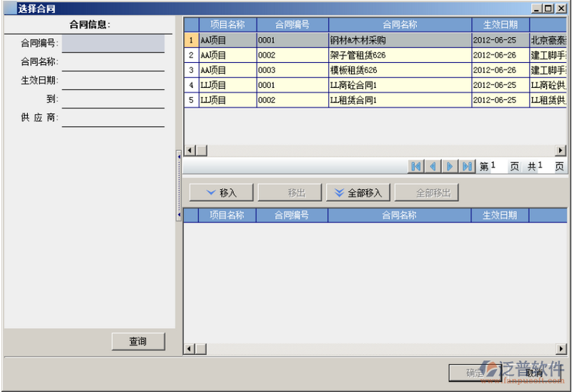Focus the 合同编号 input field
This screenshot has height=392, width=572.
click(113, 44)
